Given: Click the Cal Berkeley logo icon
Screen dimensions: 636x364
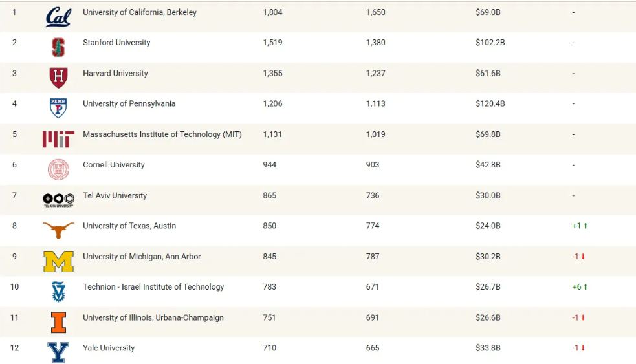Looking at the screenshot, I should click(58, 16).
